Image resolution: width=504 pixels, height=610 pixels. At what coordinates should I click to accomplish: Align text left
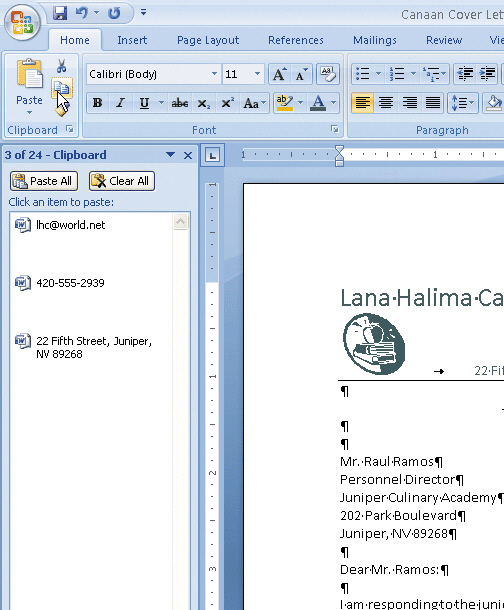pos(362,103)
